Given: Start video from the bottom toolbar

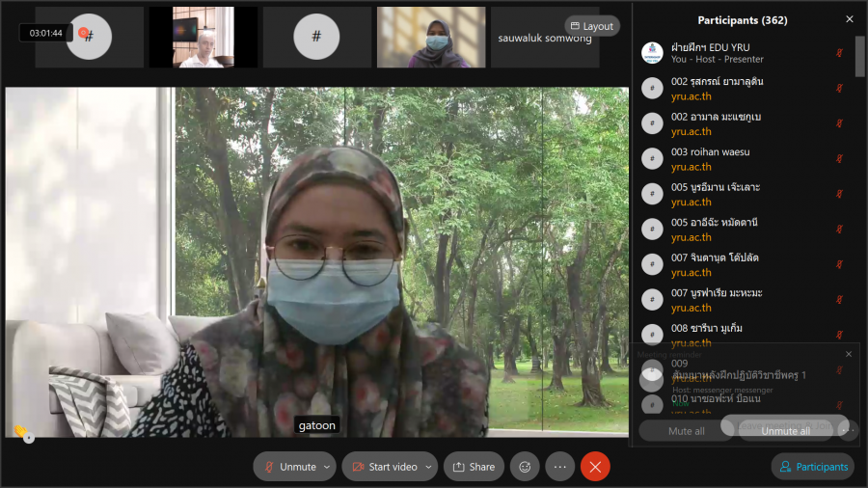Looking at the screenshot, I should tap(384, 467).
